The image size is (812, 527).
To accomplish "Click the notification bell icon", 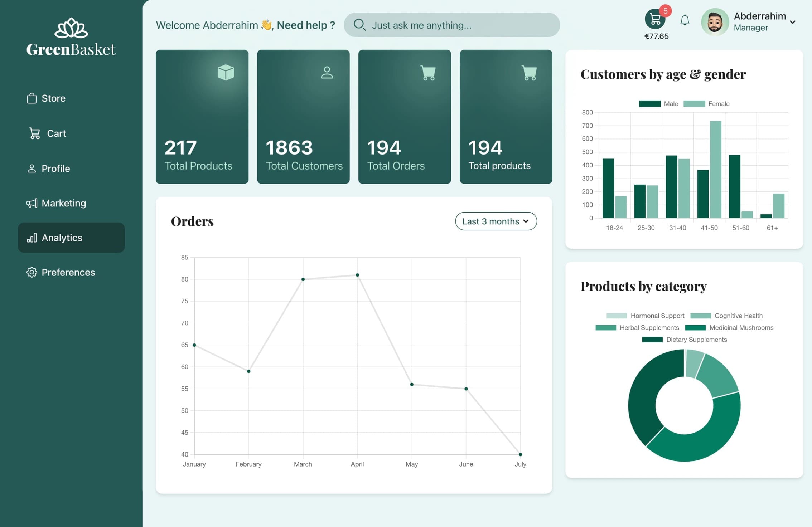I will coord(685,20).
